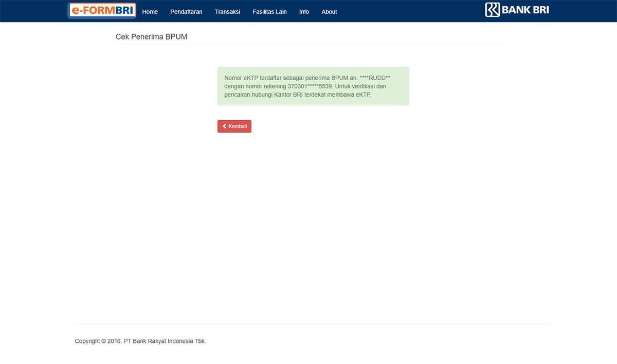This screenshot has height=364, width=617.
Task: Click the left chevron icon in Kembali
Action: [x=224, y=126]
